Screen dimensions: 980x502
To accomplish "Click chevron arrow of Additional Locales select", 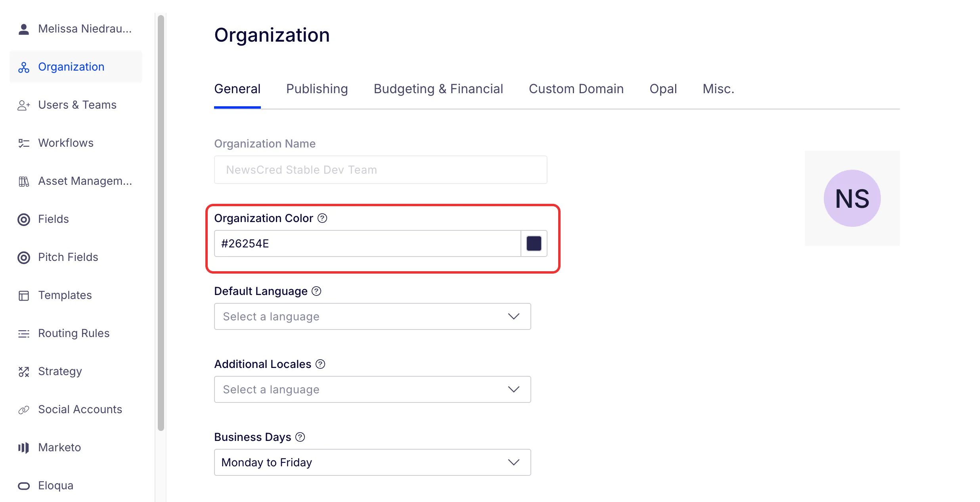I will click(514, 389).
